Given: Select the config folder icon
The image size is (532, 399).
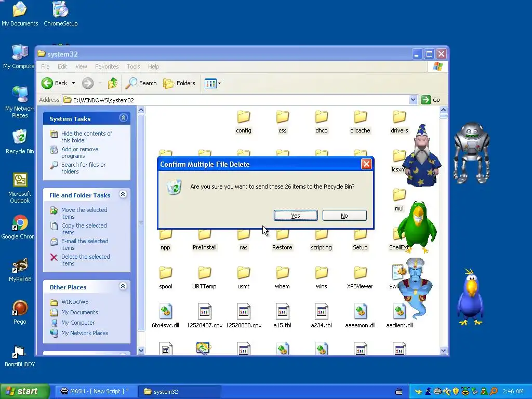Looking at the screenshot, I should 244,117.
